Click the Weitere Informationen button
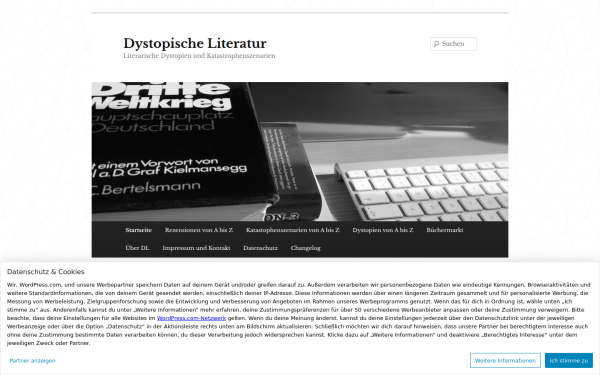 (x=505, y=360)
